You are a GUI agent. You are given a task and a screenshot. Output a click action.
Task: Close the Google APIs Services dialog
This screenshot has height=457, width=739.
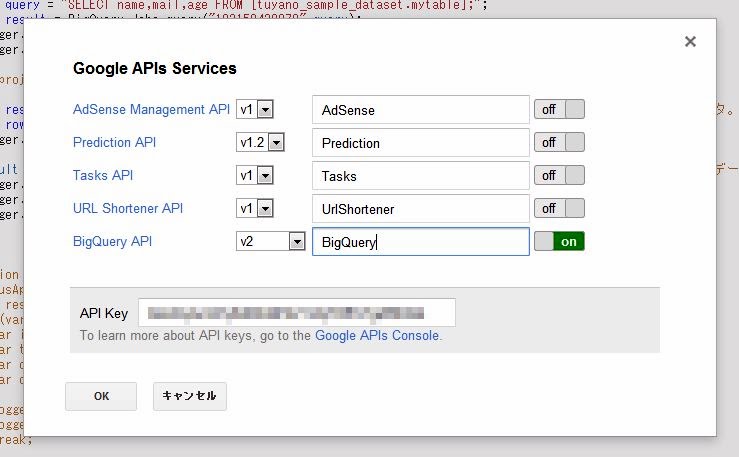pos(689,42)
